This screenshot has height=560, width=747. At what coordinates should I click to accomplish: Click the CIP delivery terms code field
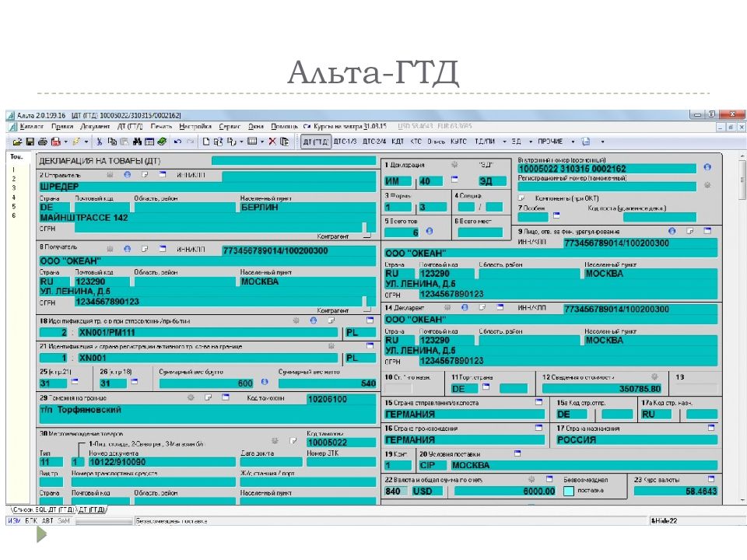click(433, 465)
